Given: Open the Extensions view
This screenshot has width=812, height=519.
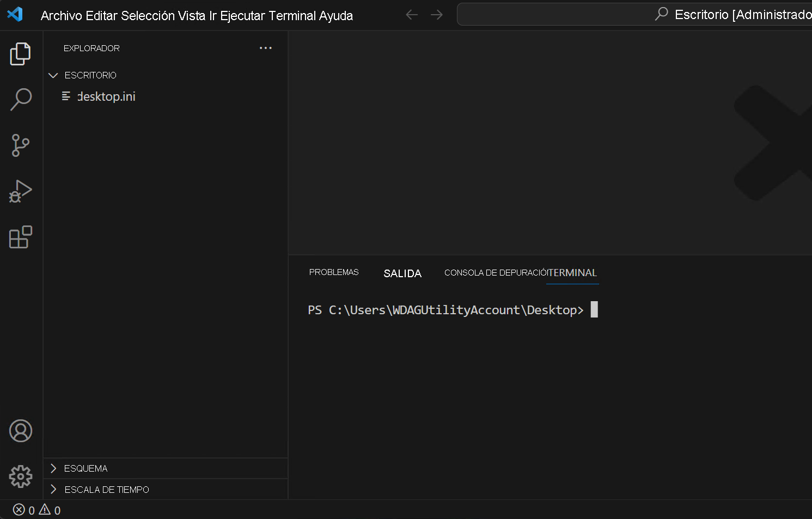Looking at the screenshot, I should tap(20, 237).
